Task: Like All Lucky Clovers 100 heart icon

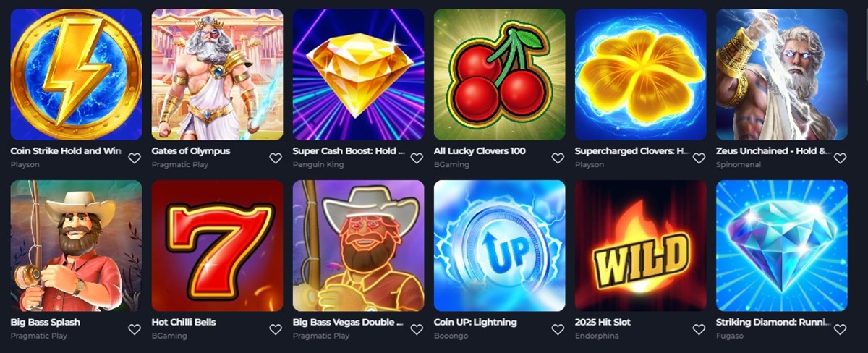Action: coord(558,158)
